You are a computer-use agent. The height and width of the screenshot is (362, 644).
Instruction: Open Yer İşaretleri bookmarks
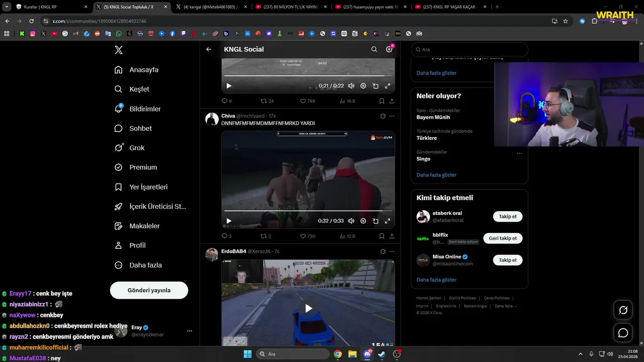141,187
